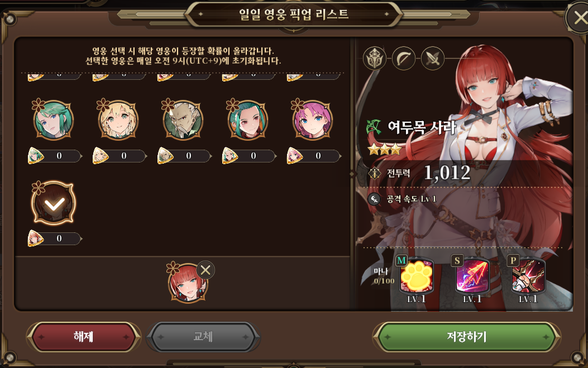View the paw-print M skill
This screenshot has height=368, width=588.
click(x=417, y=276)
